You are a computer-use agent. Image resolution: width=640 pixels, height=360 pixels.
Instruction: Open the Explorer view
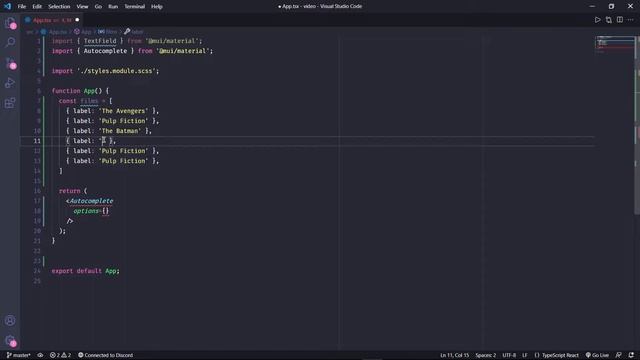coord(10,23)
